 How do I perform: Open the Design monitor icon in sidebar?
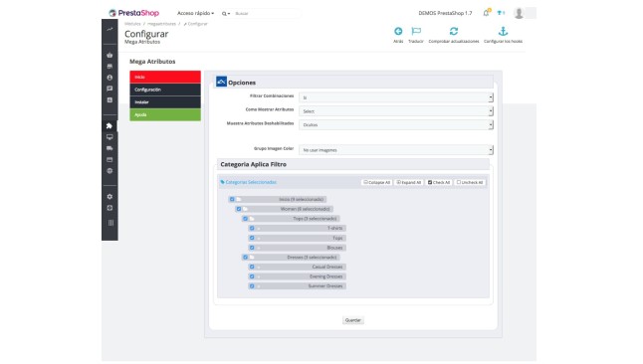pyautogui.click(x=109, y=137)
